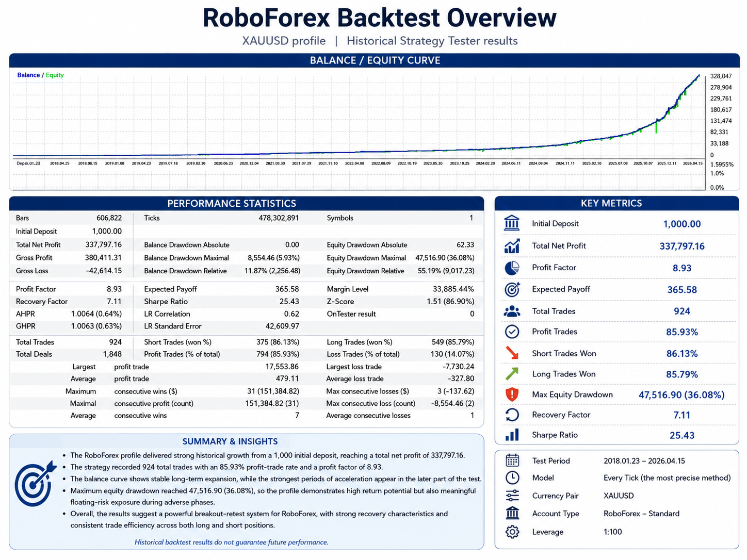Screen dimensions: 747x560
Task: Click the historical backtest disclaimer text
Action: point(231,542)
